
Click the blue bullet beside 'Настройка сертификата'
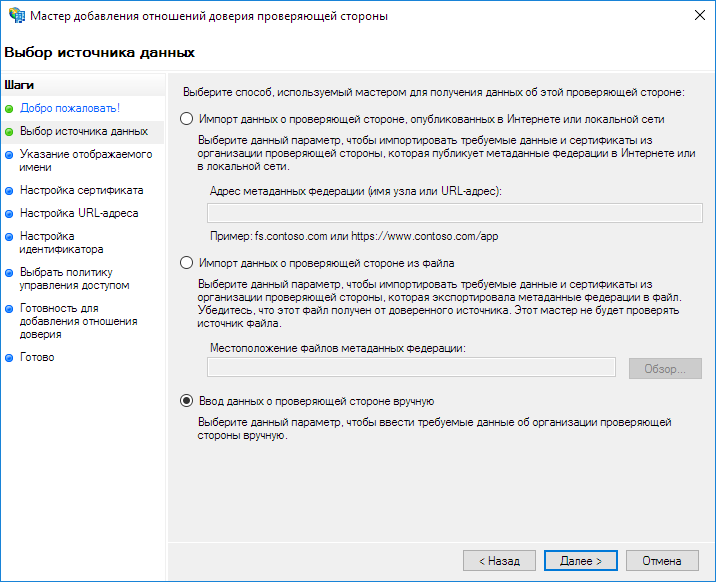[9, 190]
